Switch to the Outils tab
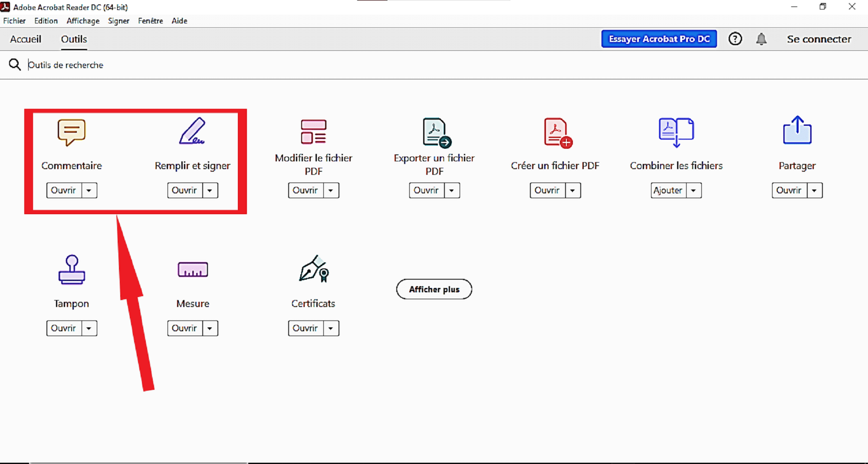Viewport: 868px width, 464px height. coord(74,39)
